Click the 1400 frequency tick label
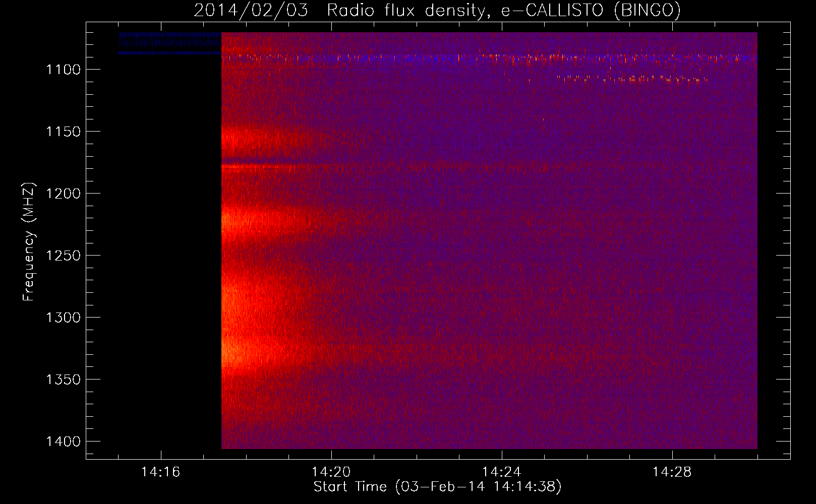The image size is (816, 504). (x=64, y=442)
